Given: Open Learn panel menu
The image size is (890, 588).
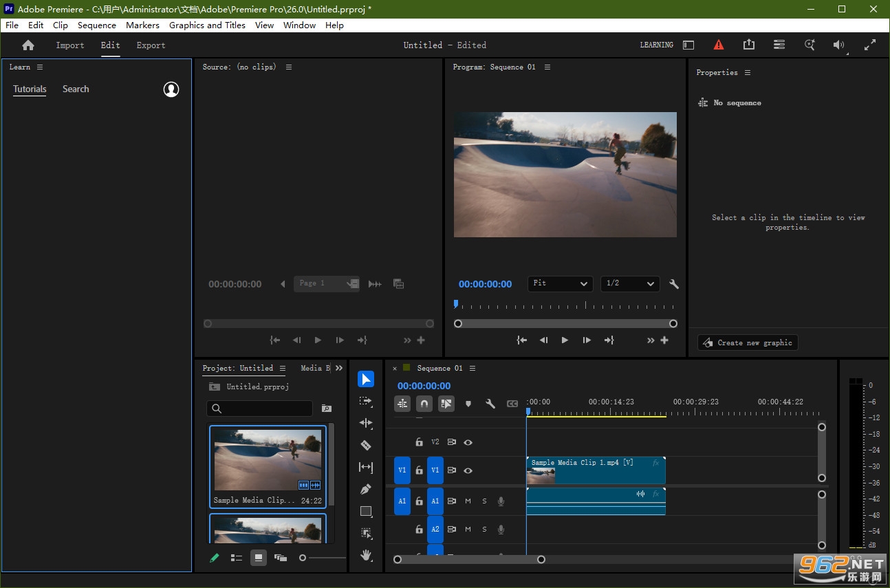Looking at the screenshot, I should (40, 67).
